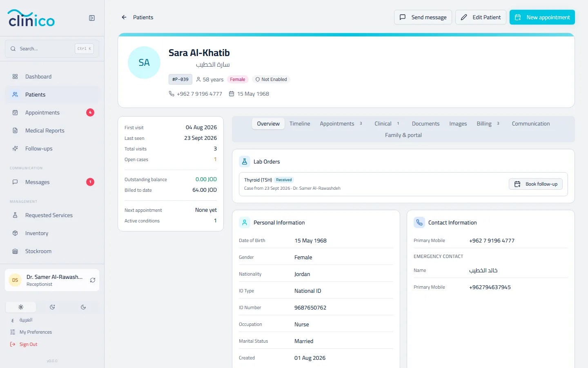The width and height of the screenshot is (588, 368).
Task: Click the #P-039 patient ID badge
Action: coord(180,79)
